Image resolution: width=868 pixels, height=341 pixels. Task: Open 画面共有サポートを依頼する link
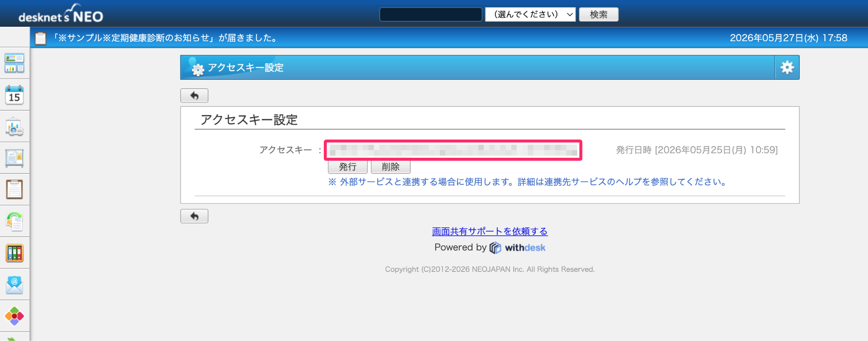pyautogui.click(x=490, y=232)
